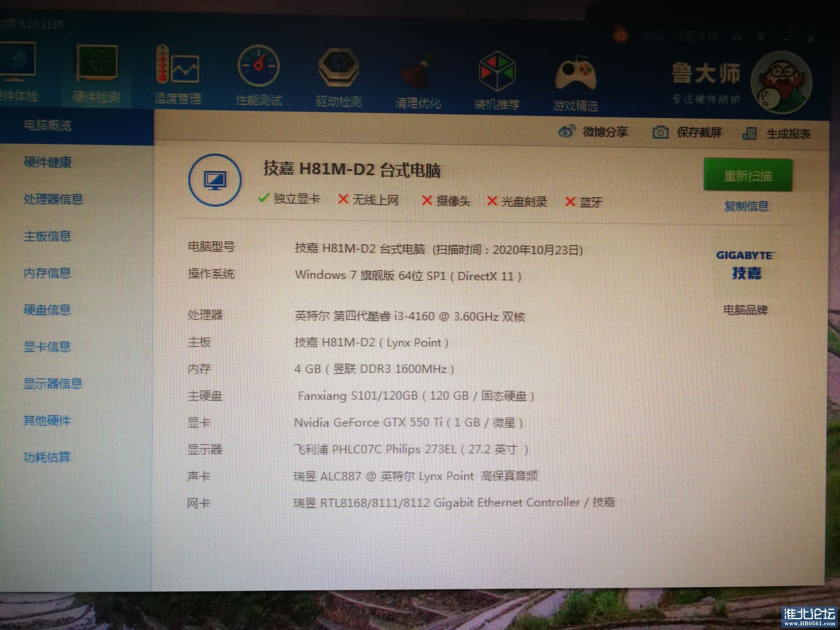
Task: Click the 鲁大师 mascot avatar
Action: [x=781, y=82]
